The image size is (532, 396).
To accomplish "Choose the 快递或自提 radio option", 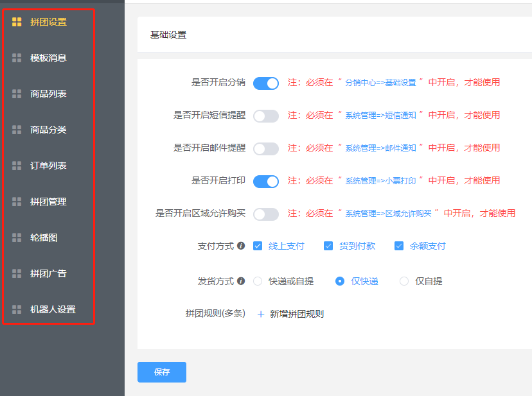I will click(258, 281).
